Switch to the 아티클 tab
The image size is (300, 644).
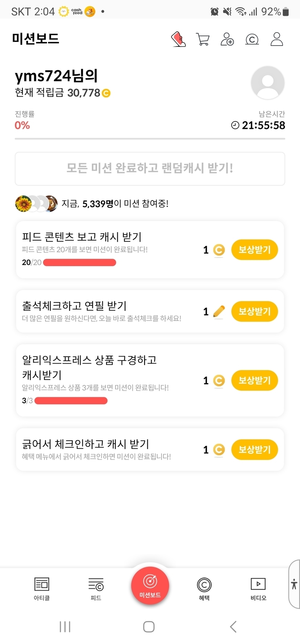pyautogui.click(x=42, y=589)
